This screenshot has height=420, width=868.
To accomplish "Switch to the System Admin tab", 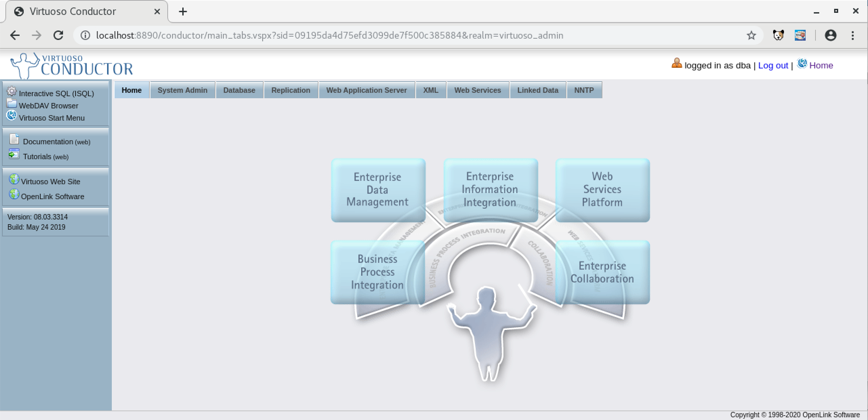I will coord(183,90).
